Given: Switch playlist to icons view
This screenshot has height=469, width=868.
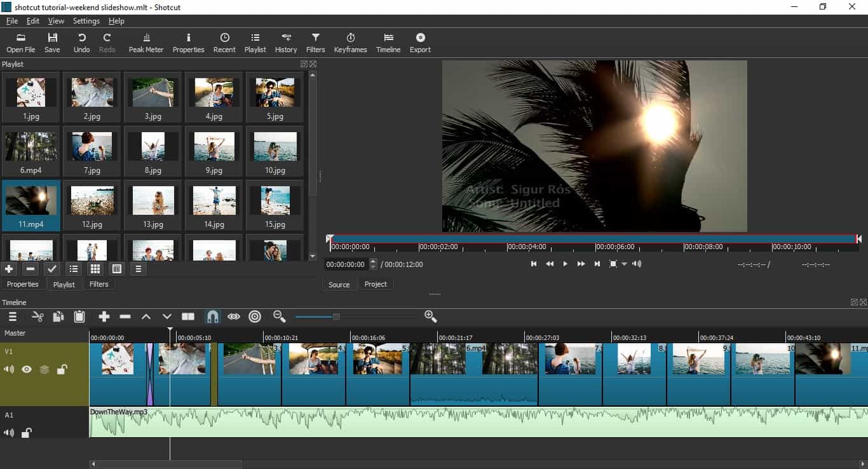Looking at the screenshot, I should [117, 269].
